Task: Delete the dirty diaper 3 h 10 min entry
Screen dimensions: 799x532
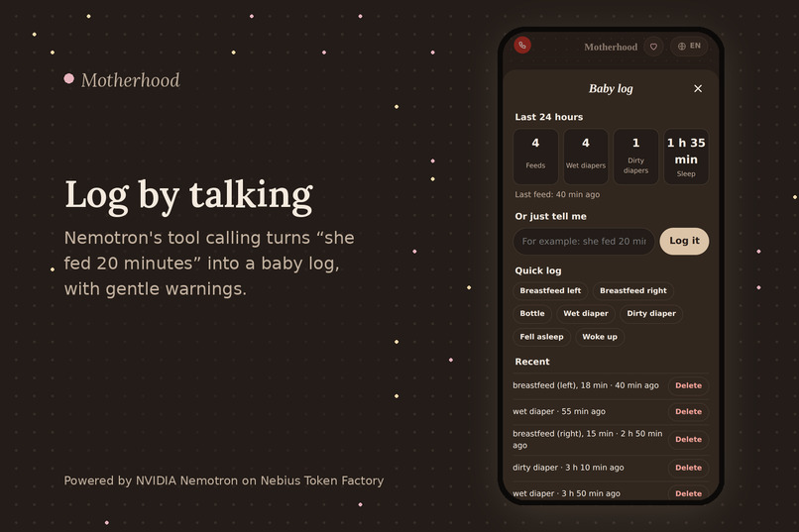Action: pyautogui.click(x=688, y=468)
